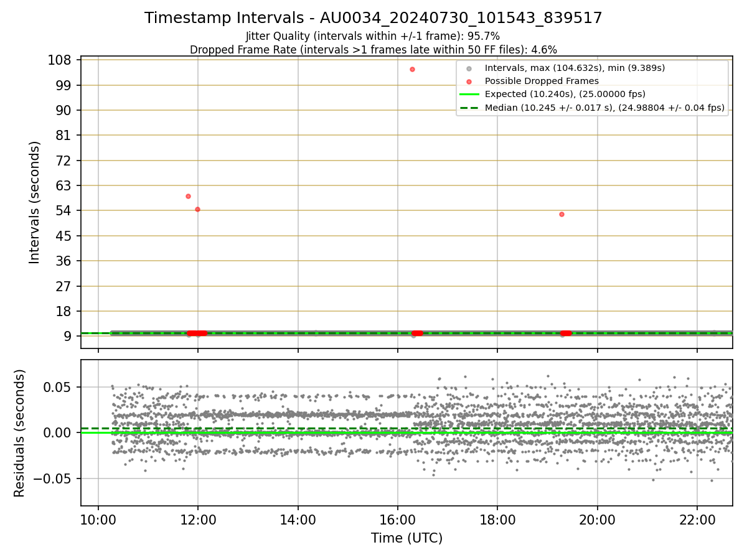Select the red outlier point at 12:00 near 54 seconds
Screen dimensions: 747x560
pos(197,209)
